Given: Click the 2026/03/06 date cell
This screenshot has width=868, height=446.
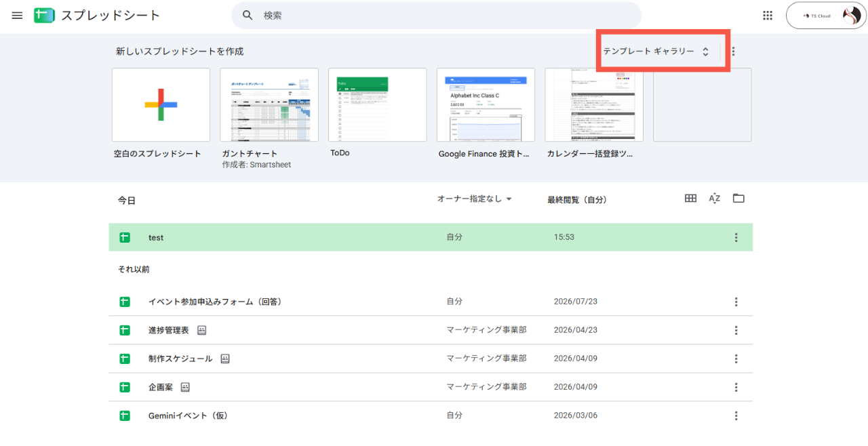Looking at the screenshot, I should click(576, 415).
